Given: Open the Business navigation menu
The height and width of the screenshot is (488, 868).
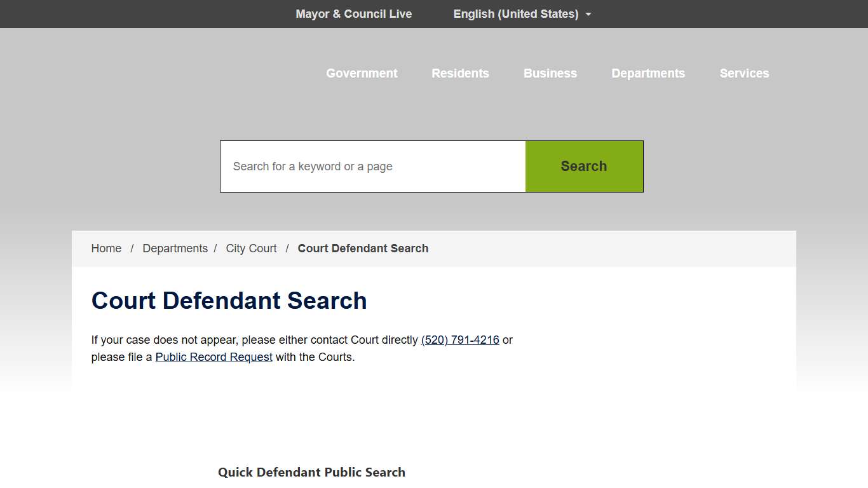Looking at the screenshot, I should pyautogui.click(x=550, y=73).
